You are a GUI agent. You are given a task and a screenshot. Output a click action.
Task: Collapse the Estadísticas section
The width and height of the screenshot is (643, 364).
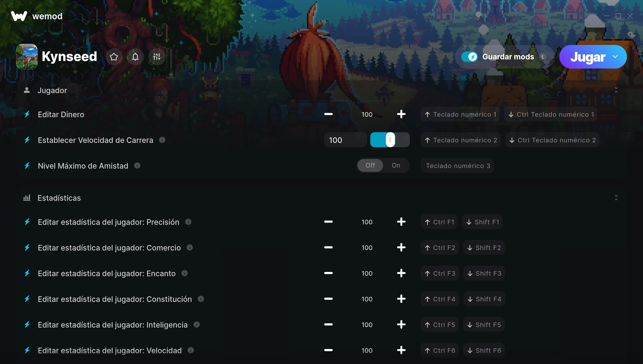[x=616, y=198]
